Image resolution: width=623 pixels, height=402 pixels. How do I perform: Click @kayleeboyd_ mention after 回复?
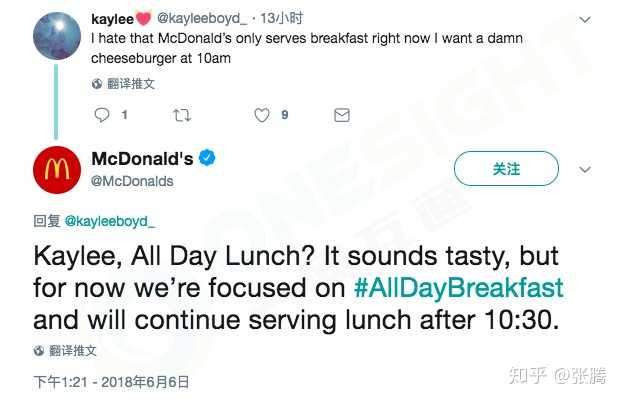(x=108, y=220)
